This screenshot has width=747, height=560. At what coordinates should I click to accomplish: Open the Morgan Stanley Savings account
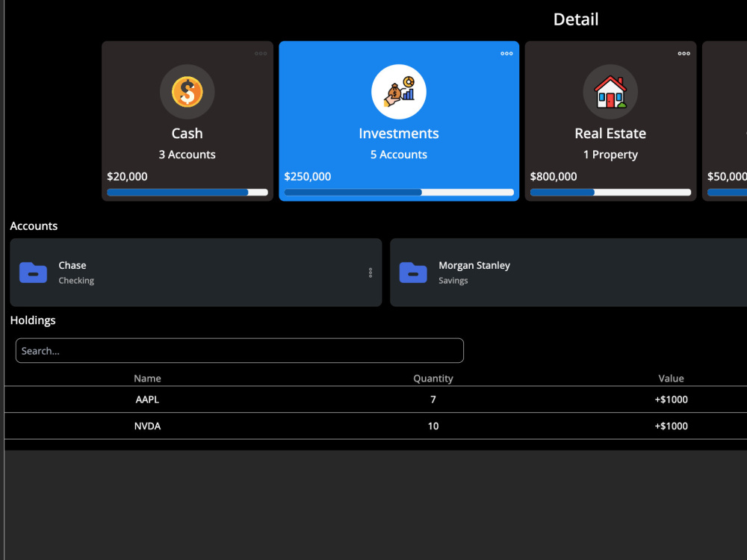pyautogui.click(x=568, y=273)
